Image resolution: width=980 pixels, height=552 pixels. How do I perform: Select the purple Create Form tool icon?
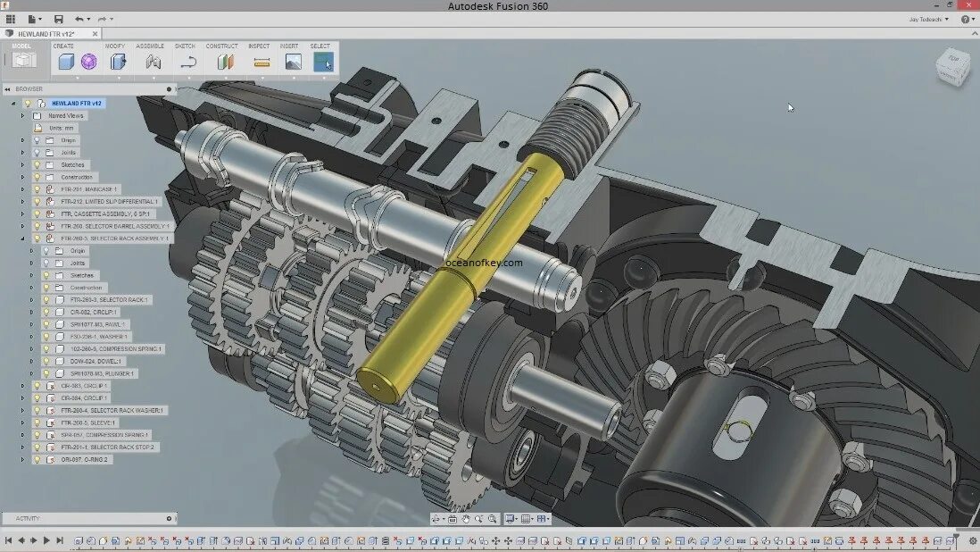click(x=88, y=62)
